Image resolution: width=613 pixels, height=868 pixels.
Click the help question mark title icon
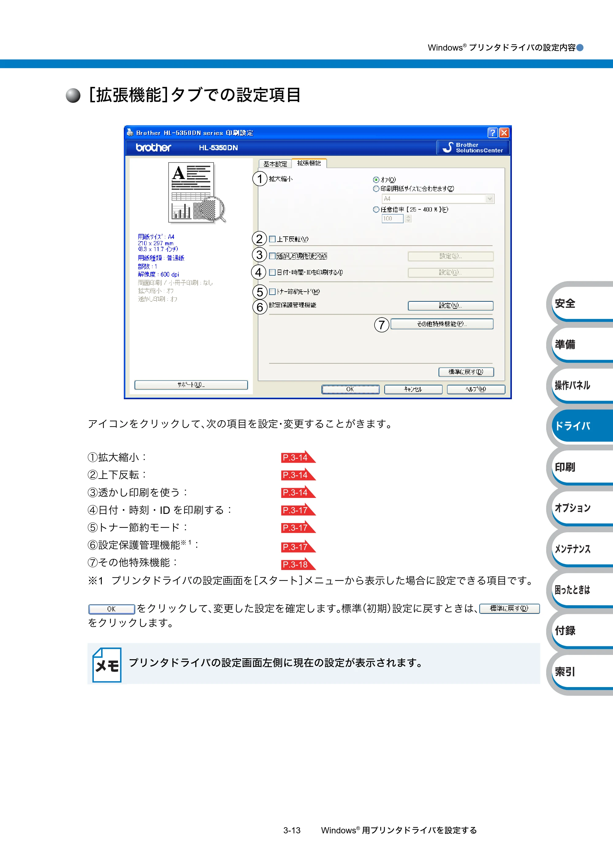click(x=493, y=133)
